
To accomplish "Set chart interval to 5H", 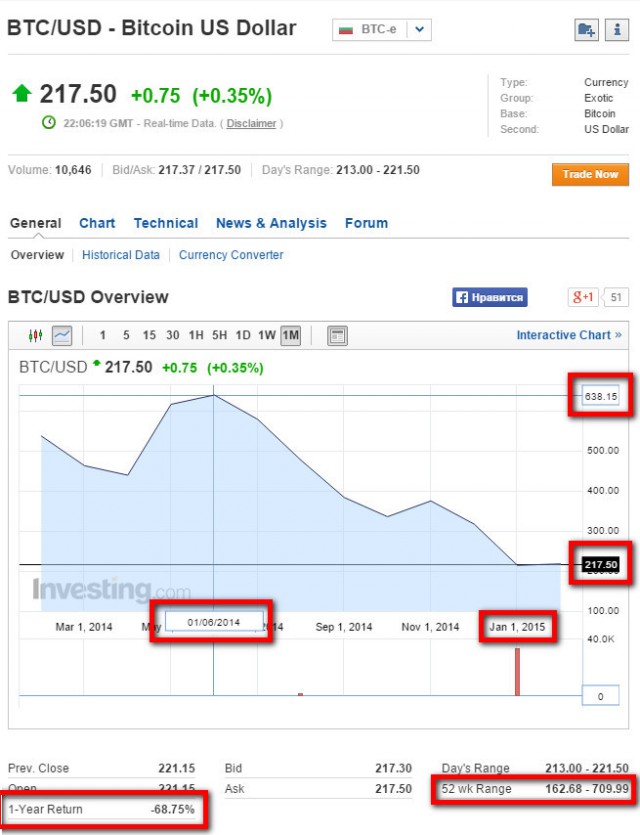I will click(x=219, y=335).
